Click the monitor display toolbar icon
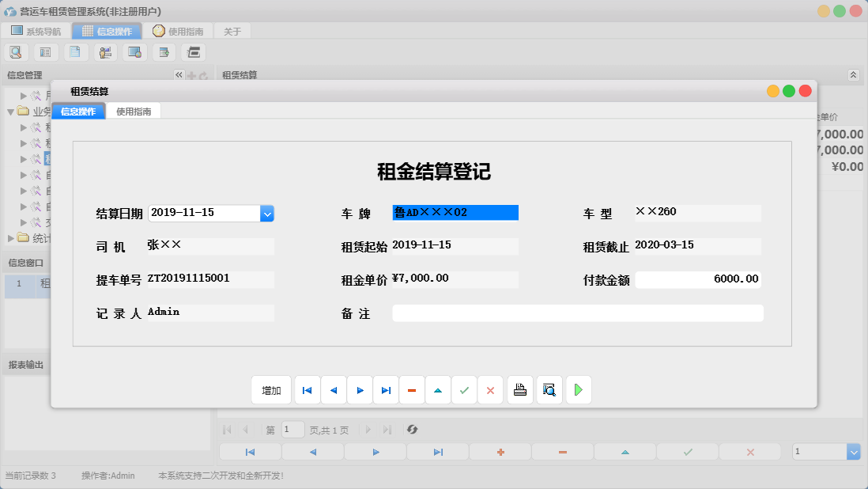Screen dimensions: 868x489 point(134,51)
